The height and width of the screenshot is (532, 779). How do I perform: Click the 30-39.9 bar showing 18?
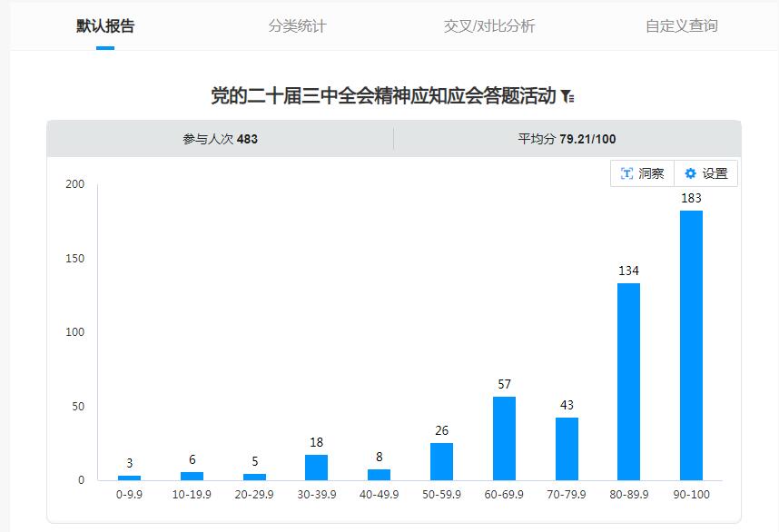[316, 467]
